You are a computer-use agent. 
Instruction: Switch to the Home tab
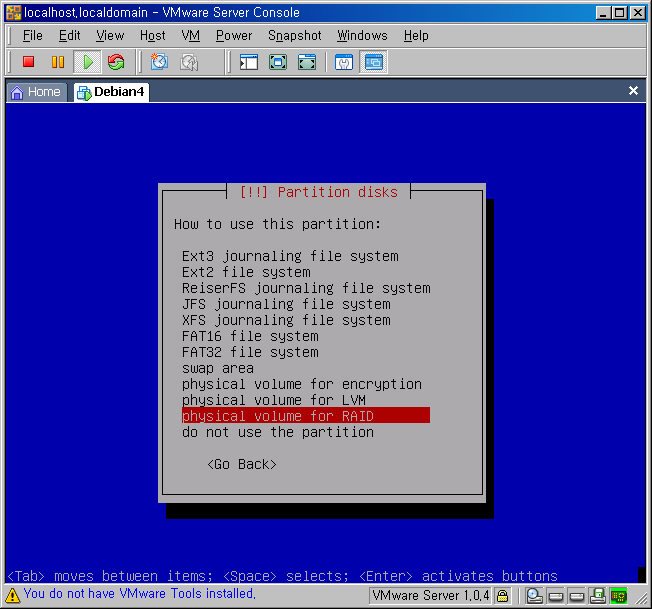point(36,92)
